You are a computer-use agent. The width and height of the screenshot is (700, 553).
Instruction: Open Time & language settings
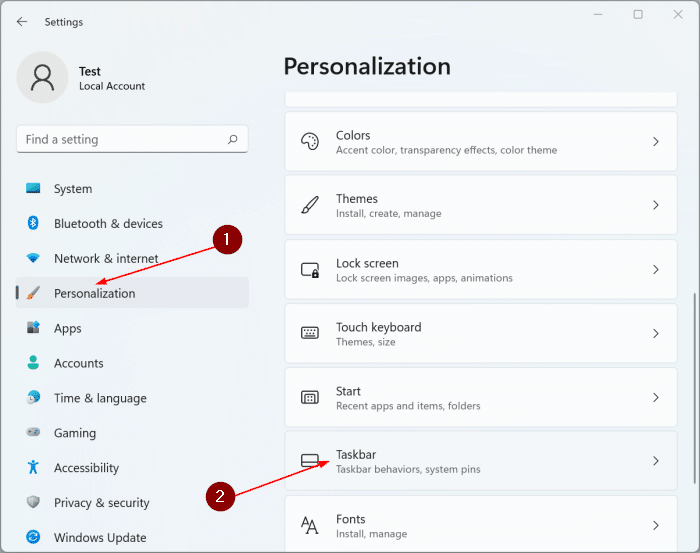point(132,398)
